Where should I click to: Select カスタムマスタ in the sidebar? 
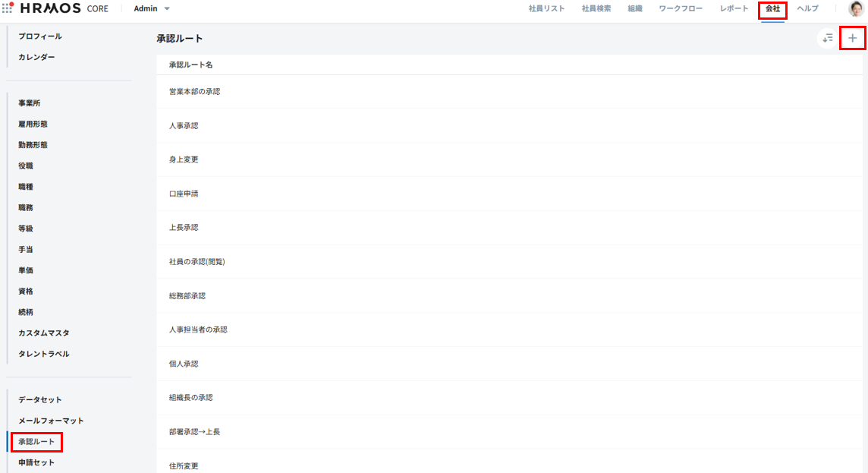click(x=44, y=333)
